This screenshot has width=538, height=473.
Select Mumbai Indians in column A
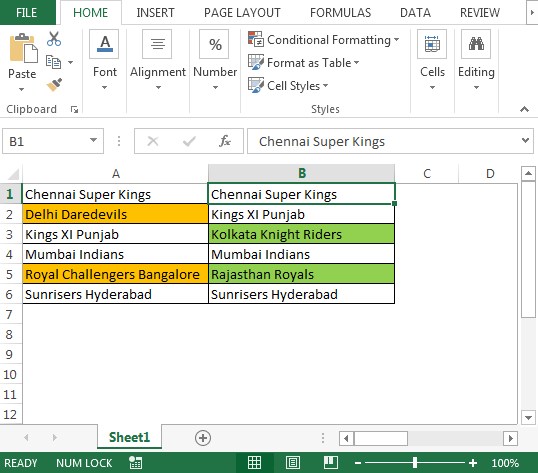pos(115,254)
